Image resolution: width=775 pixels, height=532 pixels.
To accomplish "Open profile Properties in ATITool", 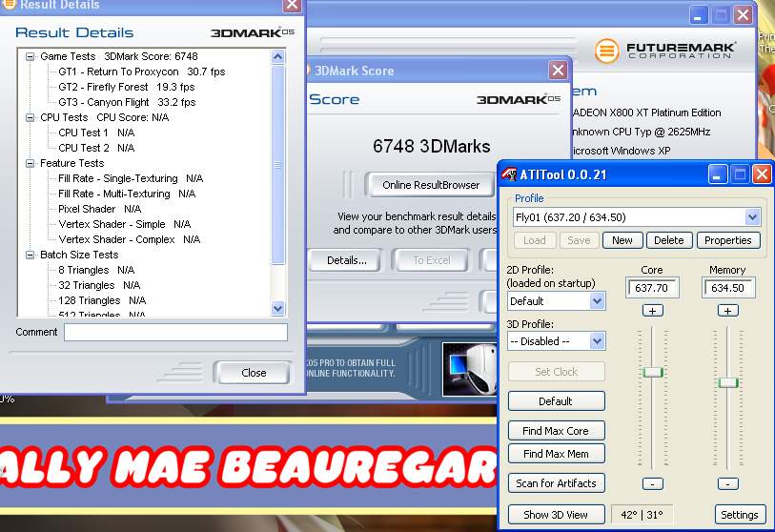I will [x=728, y=240].
